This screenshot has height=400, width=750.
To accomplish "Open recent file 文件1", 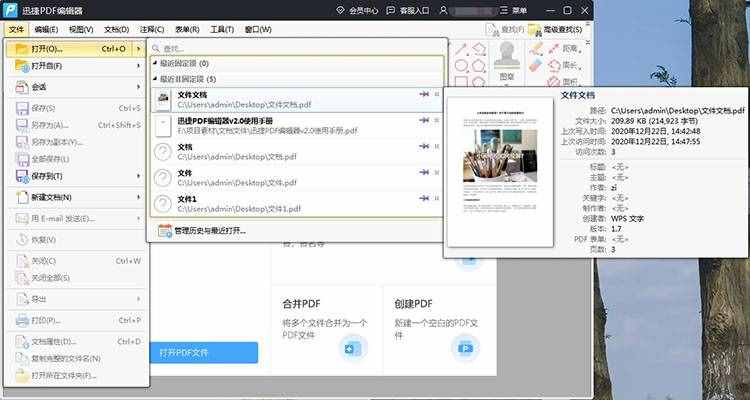I will [x=297, y=203].
